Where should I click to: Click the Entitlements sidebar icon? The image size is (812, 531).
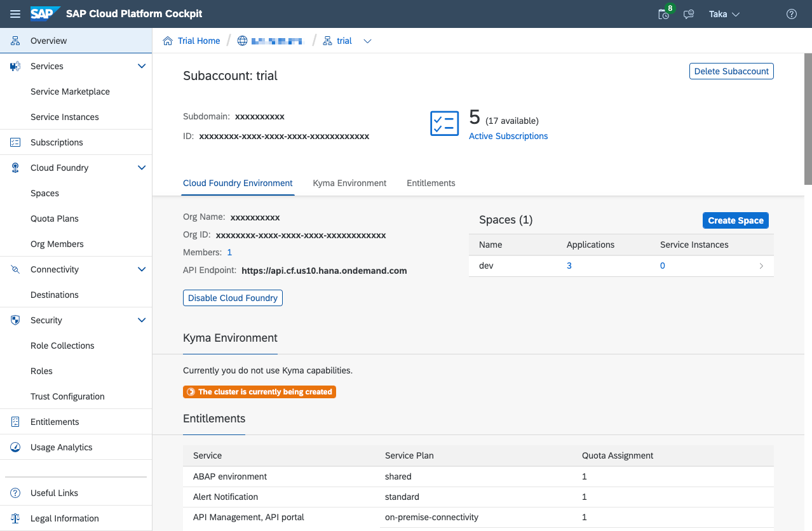point(16,422)
